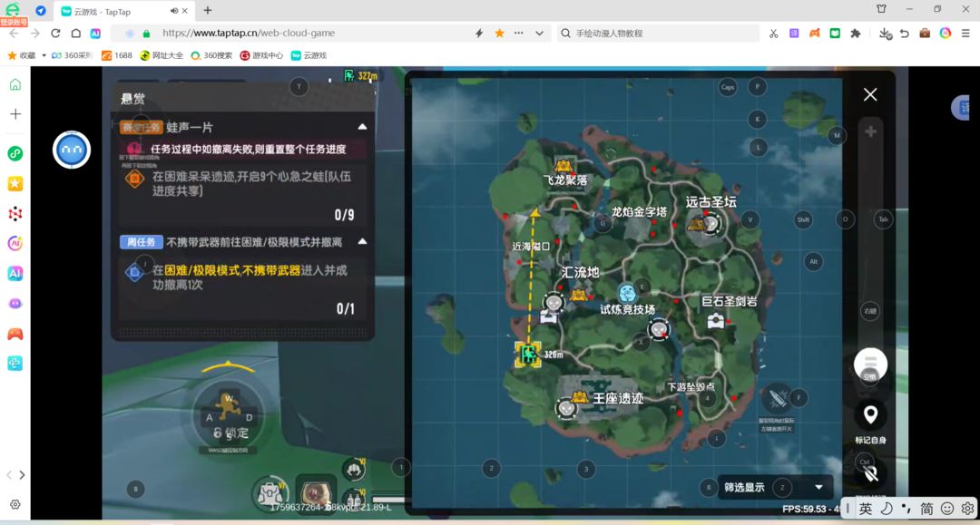Click the camera icon under 巨石圣剑岩

click(716, 321)
